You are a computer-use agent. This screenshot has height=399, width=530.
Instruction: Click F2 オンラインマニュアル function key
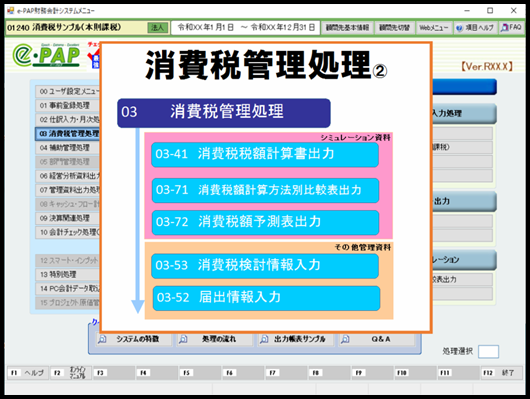coord(71,373)
